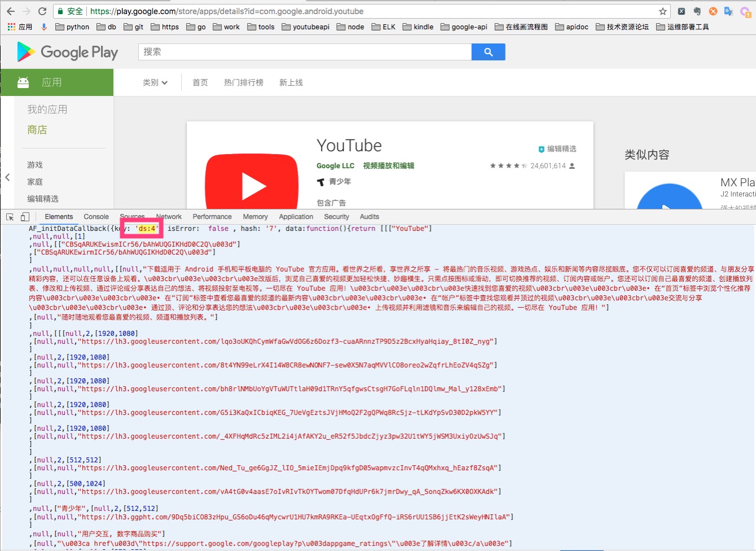Open the 运维部署工具 bookmark folder
The height and width of the screenshot is (551, 756).
tap(683, 27)
